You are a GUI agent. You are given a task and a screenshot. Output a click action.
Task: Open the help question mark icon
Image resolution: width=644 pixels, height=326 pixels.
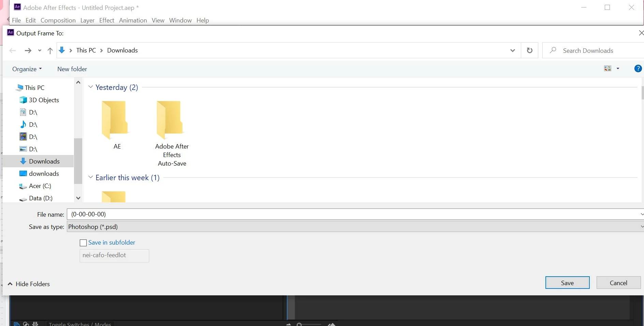click(638, 68)
